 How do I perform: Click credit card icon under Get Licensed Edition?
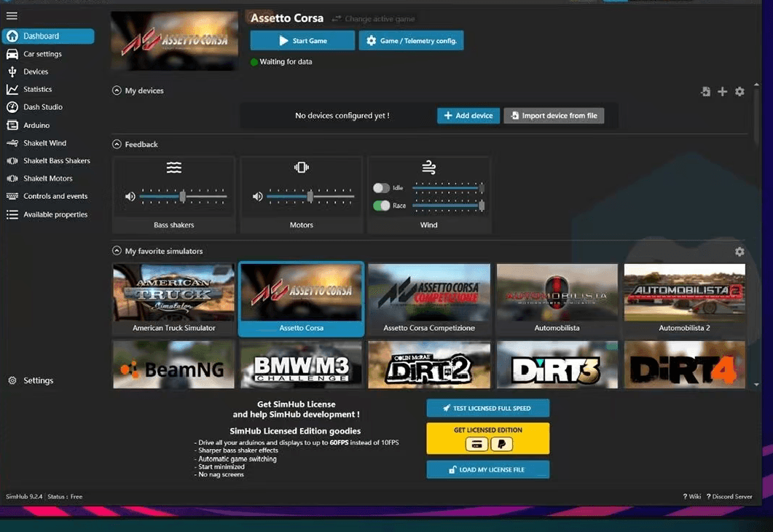point(476,445)
